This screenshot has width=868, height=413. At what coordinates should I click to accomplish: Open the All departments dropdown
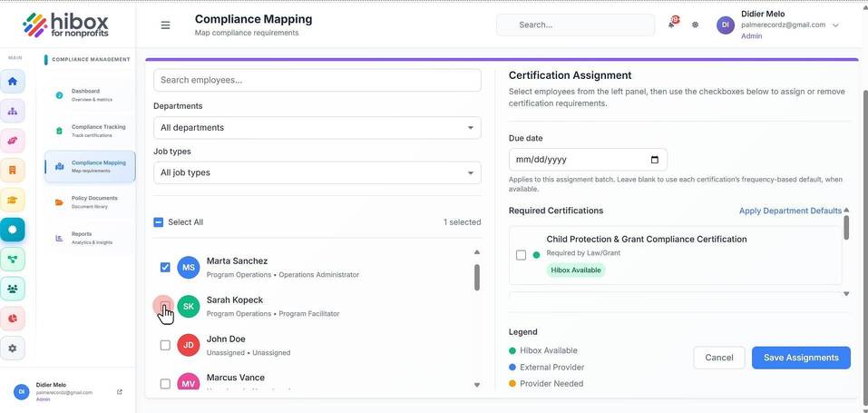[x=317, y=127]
